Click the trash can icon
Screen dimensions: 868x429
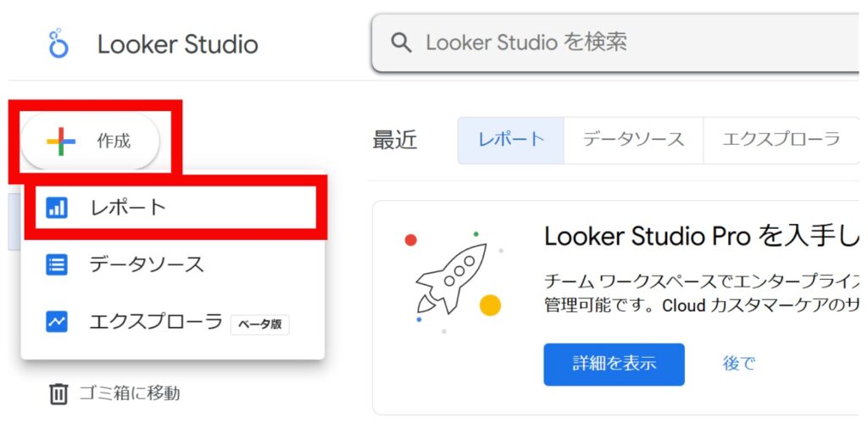tap(58, 393)
